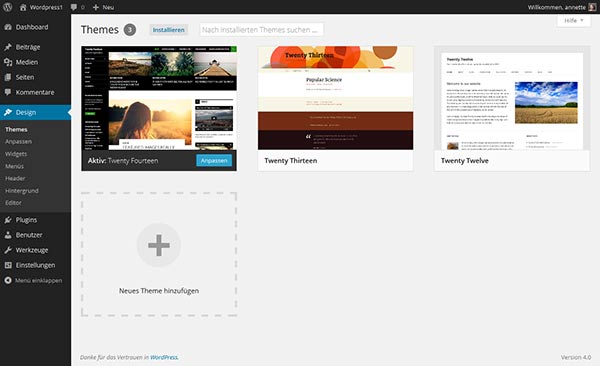Select the Editor submenu entry

pyautogui.click(x=13, y=203)
